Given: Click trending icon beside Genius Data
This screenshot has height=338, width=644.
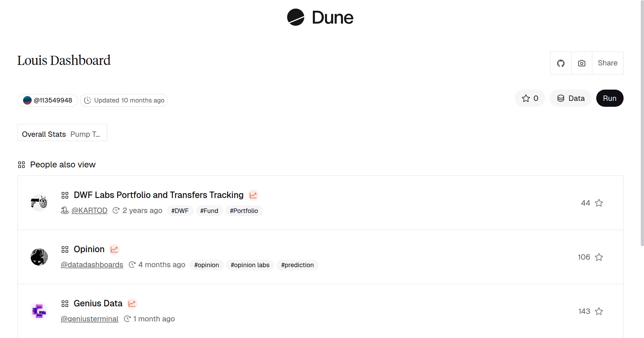Looking at the screenshot, I should point(132,304).
